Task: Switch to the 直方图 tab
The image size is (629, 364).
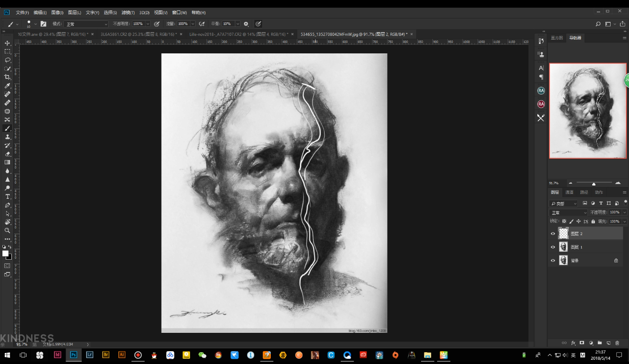Action: 557,38
